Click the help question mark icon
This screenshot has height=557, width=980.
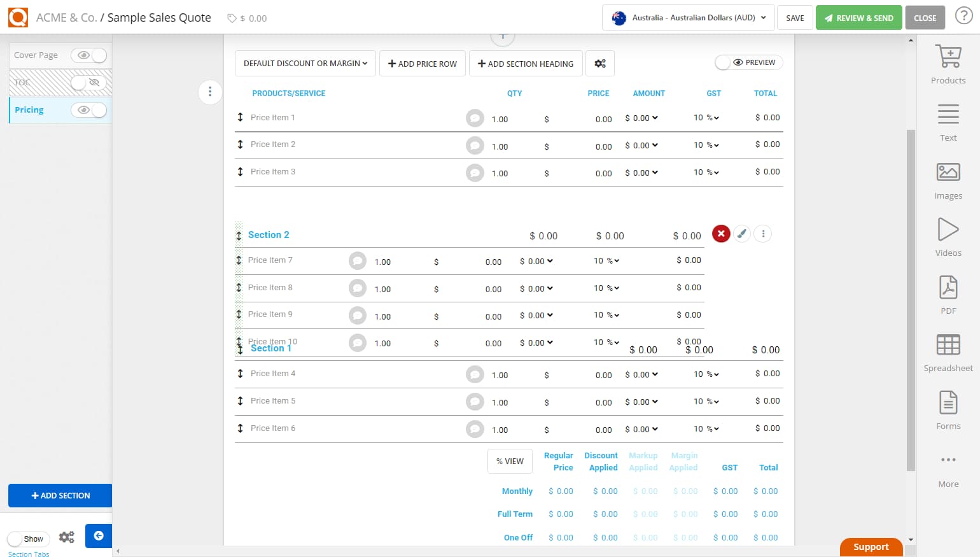[964, 15]
